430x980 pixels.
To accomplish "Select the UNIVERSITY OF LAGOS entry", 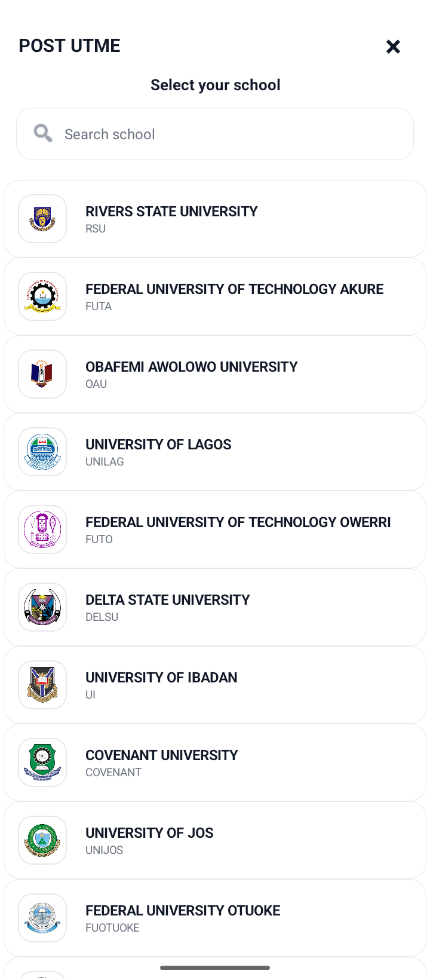I will pyautogui.click(x=215, y=452).
